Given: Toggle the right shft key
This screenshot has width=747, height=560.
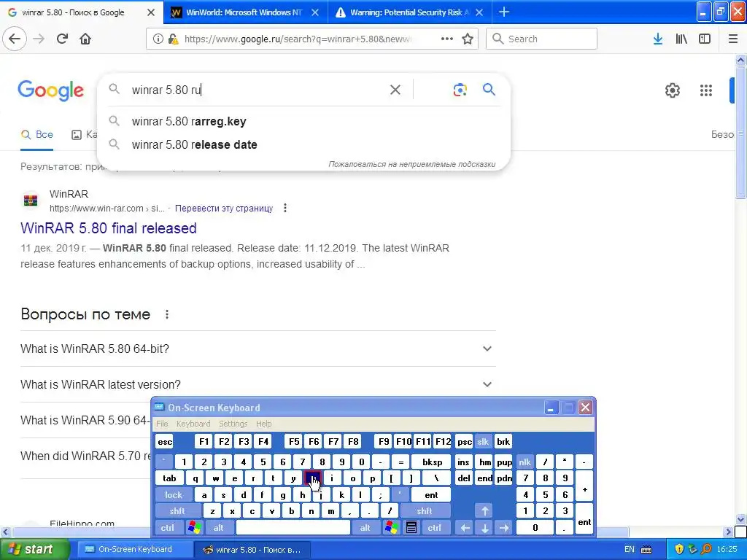Looking at the screenshot, I should 425,511.
